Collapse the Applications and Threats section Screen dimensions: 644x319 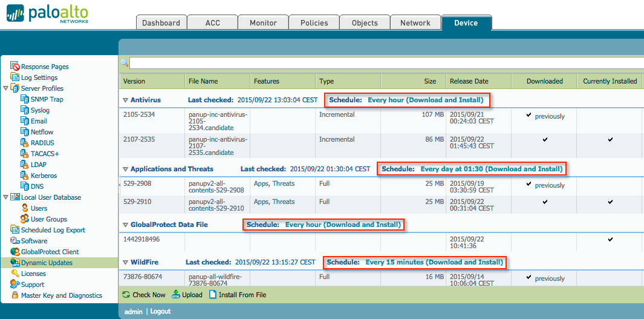(125, 169)
